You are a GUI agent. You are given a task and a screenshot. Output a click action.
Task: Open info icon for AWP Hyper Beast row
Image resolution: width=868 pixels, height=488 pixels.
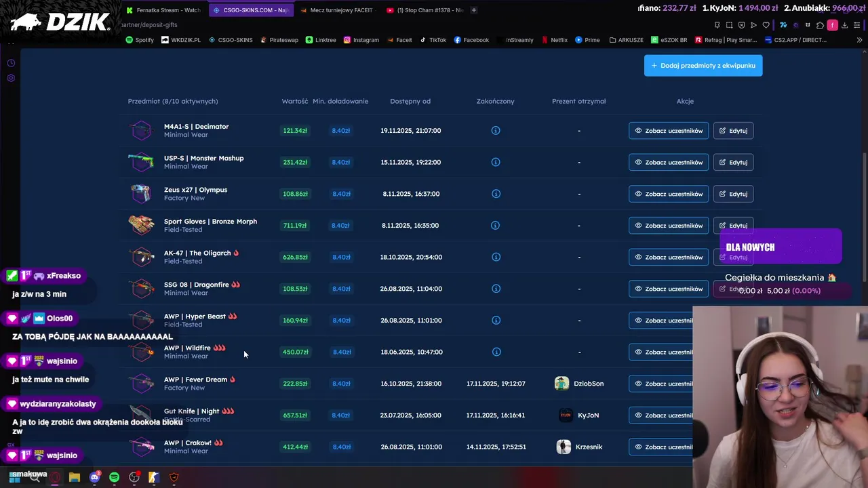click(x=496, y=320)
